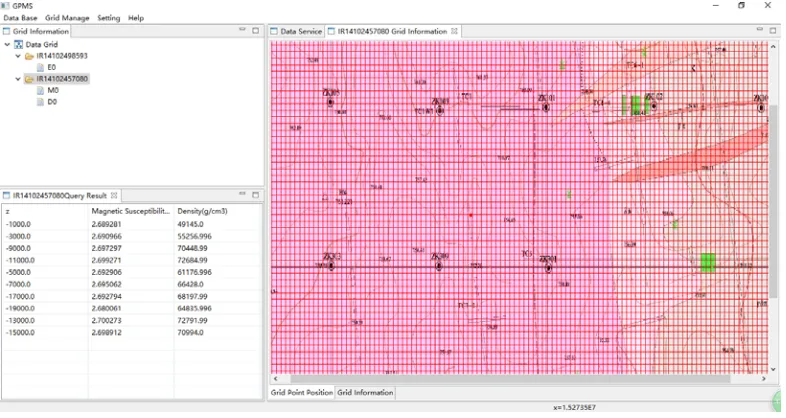
Task: Open the Data Base menu
Action: click(20, 18)
